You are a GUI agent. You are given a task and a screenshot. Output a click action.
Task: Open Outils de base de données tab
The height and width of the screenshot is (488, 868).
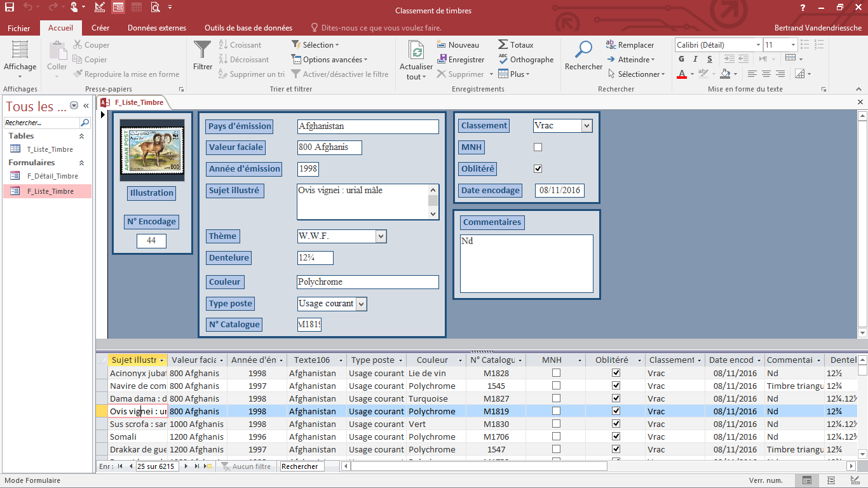coord(248,28)
